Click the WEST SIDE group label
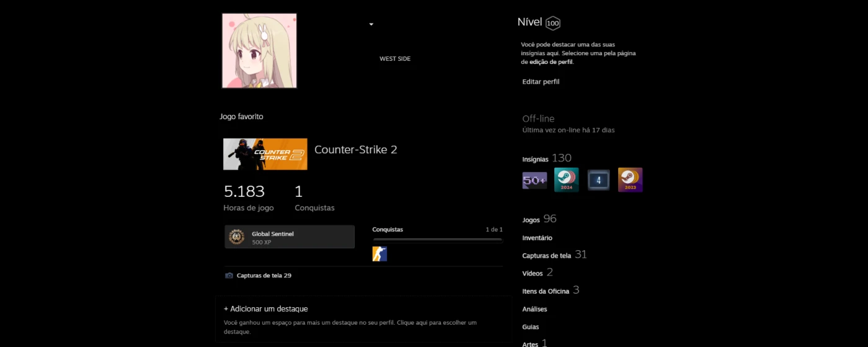This screenshot has height=347, width=868. [395, 59]
